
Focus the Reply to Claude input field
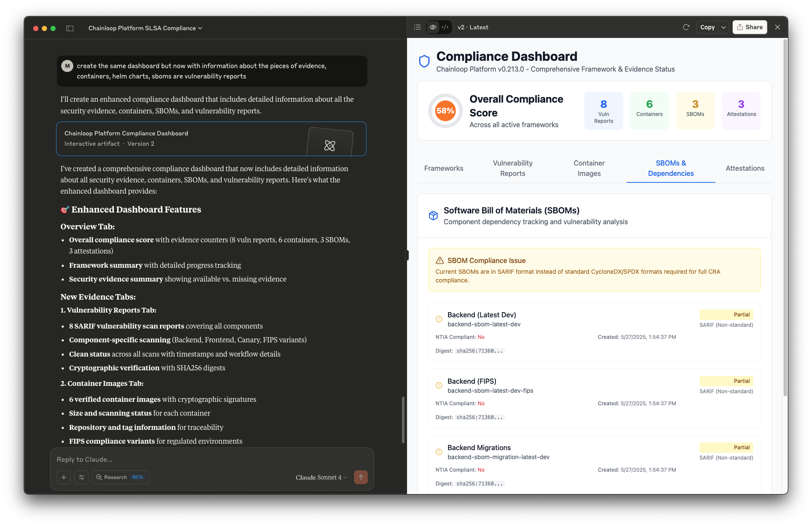point(211,460)
